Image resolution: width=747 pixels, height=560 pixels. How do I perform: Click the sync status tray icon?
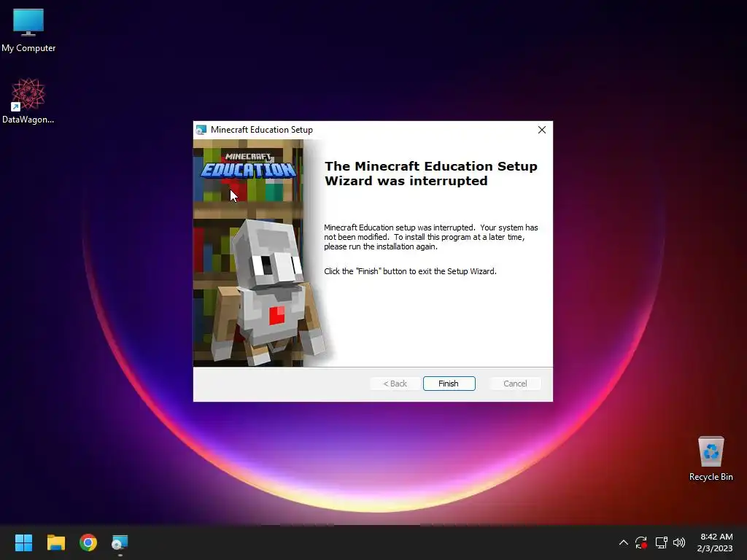pyautogui.click(x=641, y=542)
